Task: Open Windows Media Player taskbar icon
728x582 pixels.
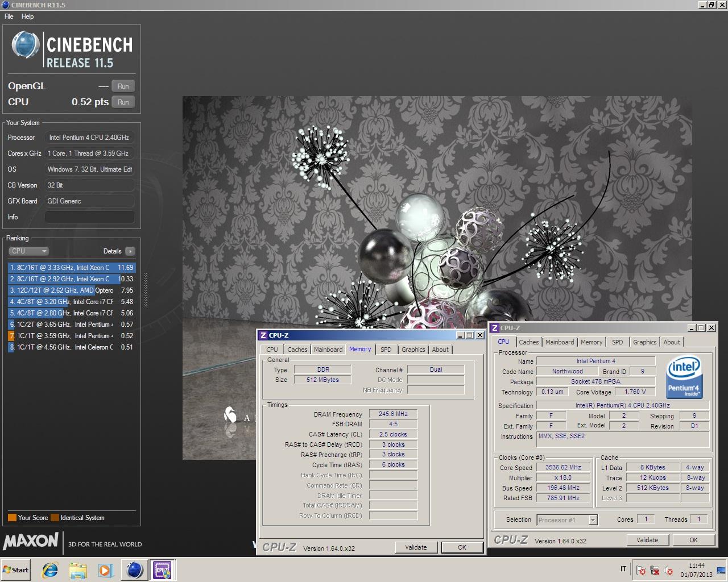Action: pos(105,570)
